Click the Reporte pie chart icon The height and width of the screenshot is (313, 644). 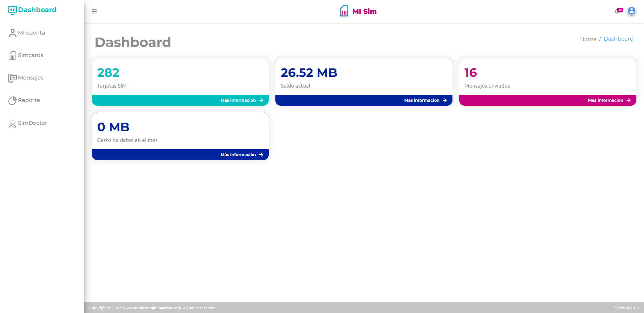click(12, 101)
